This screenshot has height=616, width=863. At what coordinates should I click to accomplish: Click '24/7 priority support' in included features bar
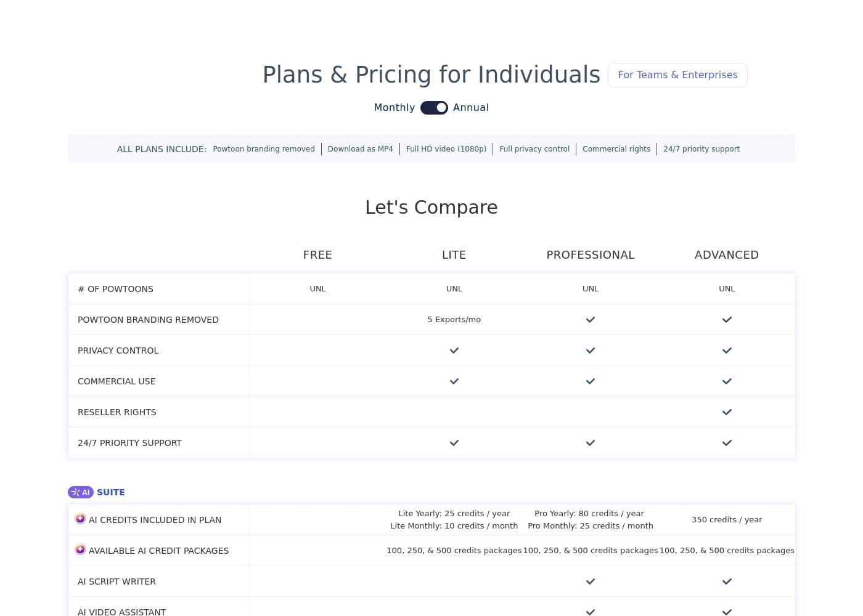coord(701,149)
